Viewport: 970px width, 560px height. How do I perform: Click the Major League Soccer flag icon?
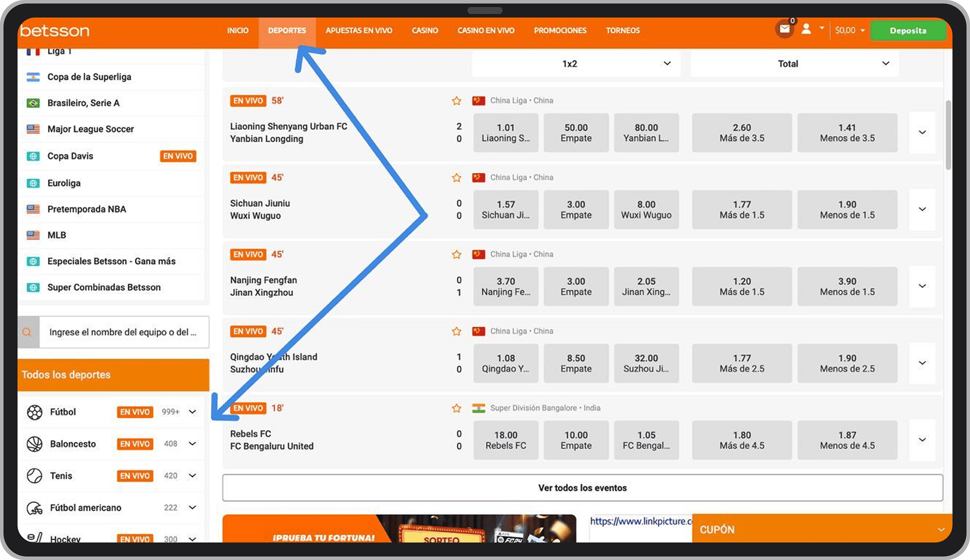tap(33, 129)
